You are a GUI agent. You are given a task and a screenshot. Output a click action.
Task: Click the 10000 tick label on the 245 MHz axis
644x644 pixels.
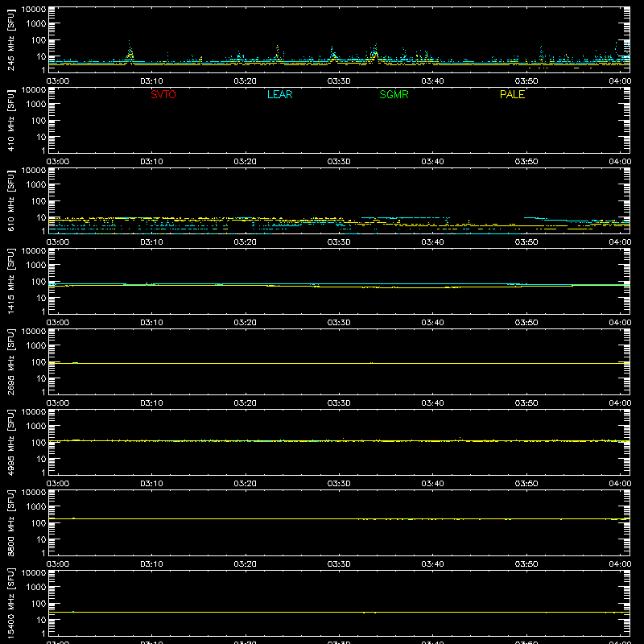(34, 10)
